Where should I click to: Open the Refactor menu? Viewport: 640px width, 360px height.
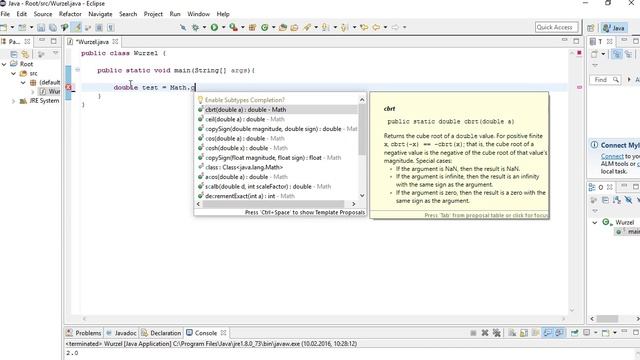point(70,14)
